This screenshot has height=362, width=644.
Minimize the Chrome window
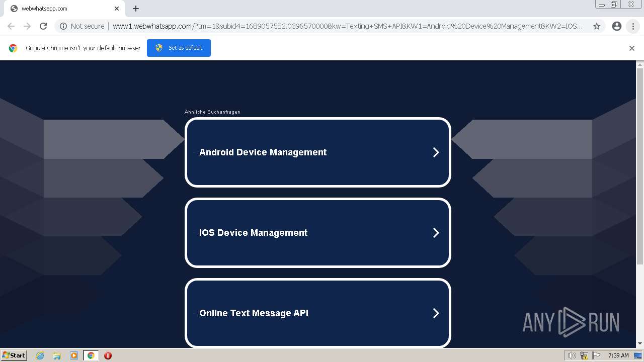coord(602,5)
